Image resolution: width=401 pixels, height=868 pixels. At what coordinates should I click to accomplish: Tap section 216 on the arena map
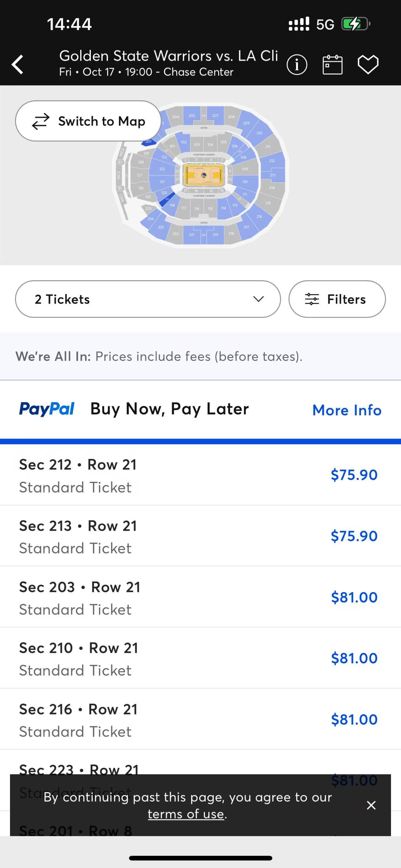point(259,216)
